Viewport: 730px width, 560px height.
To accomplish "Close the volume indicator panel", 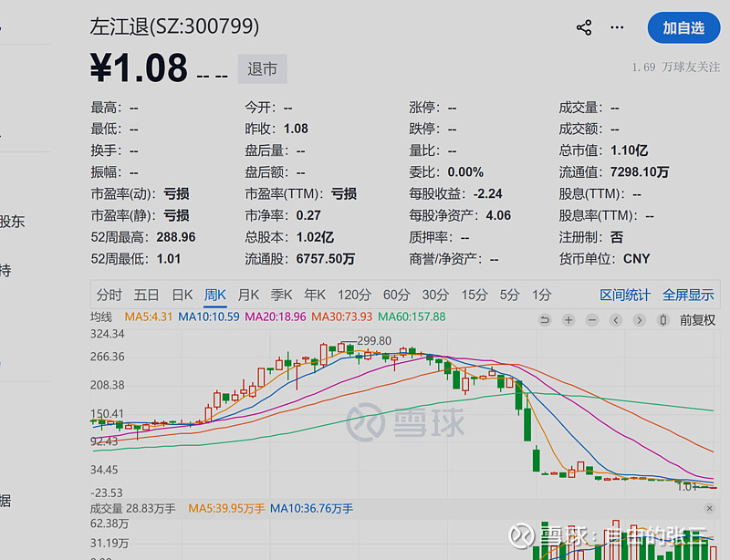I will click(x=709, y=508).
